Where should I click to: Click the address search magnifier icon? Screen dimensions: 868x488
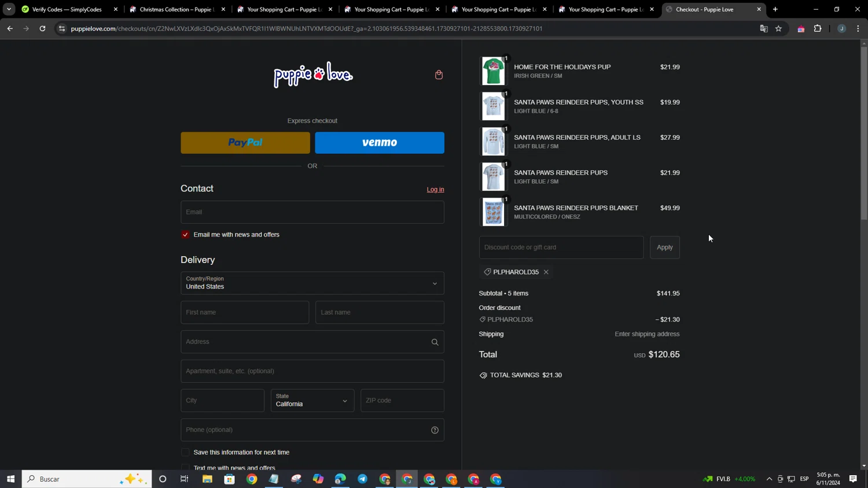(x=435, y=342)
